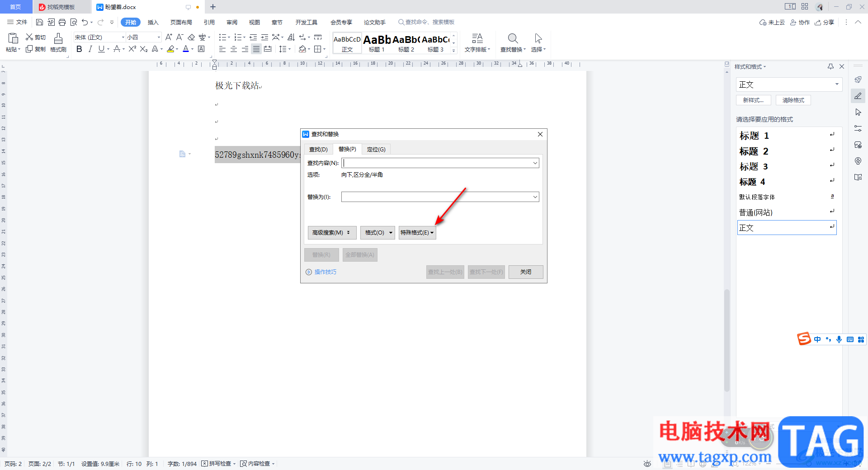Viewport: 868px width, 470px height.
Task: Click the distributed alignment icon
Action: point(268,49)
